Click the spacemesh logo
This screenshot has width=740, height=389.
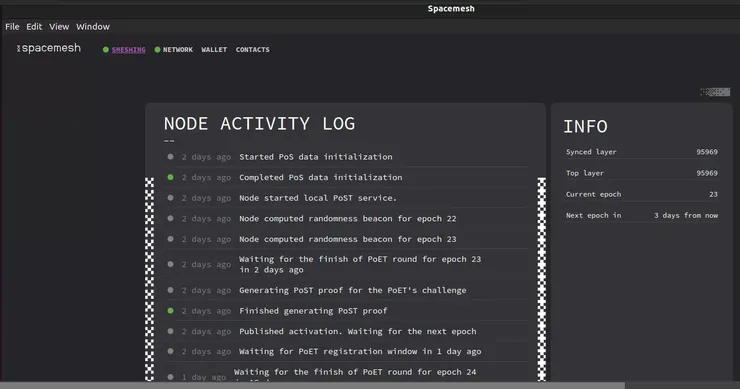[x=49, y=48]
